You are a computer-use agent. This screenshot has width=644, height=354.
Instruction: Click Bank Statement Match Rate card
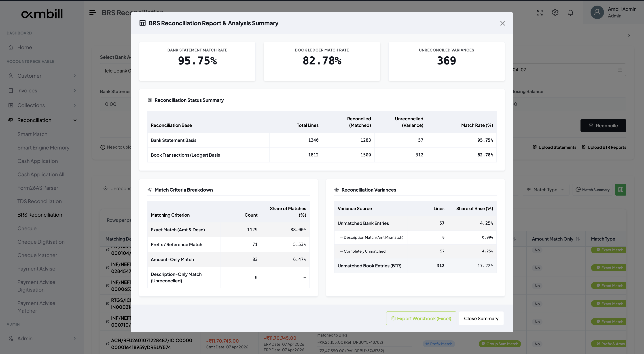point(197,61)
